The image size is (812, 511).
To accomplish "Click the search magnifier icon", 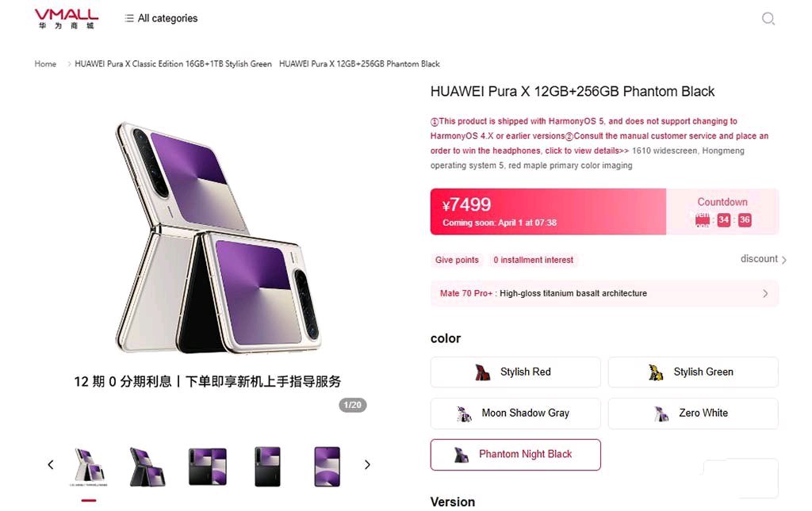I will (768, 19).
